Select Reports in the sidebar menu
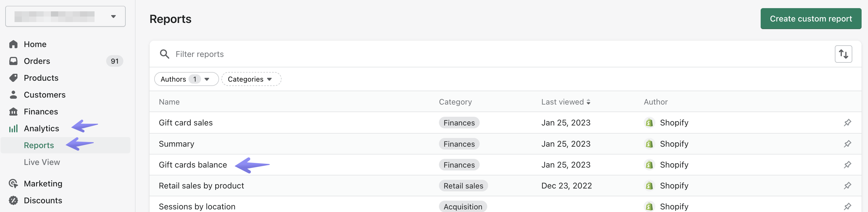The width and height of the screenshot is (868, 212). point(39,145)
